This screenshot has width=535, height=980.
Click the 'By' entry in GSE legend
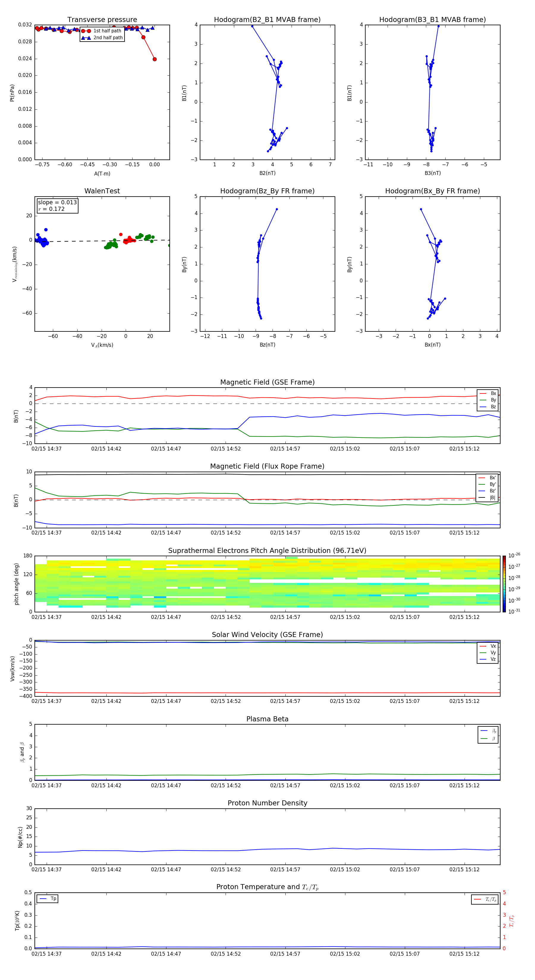tap(488, 400)
